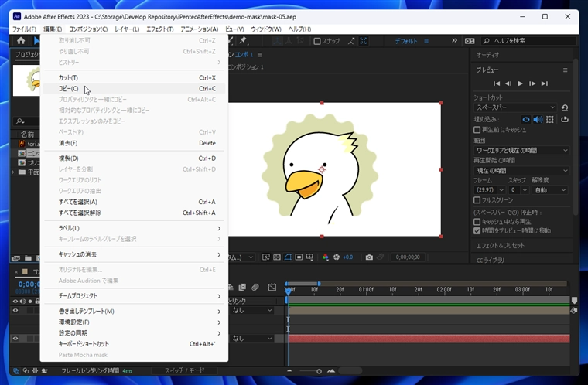This screenshot has height=385, width=588.
Task: Click the show channel RGB icon
Action: click(x=326, y=257)
